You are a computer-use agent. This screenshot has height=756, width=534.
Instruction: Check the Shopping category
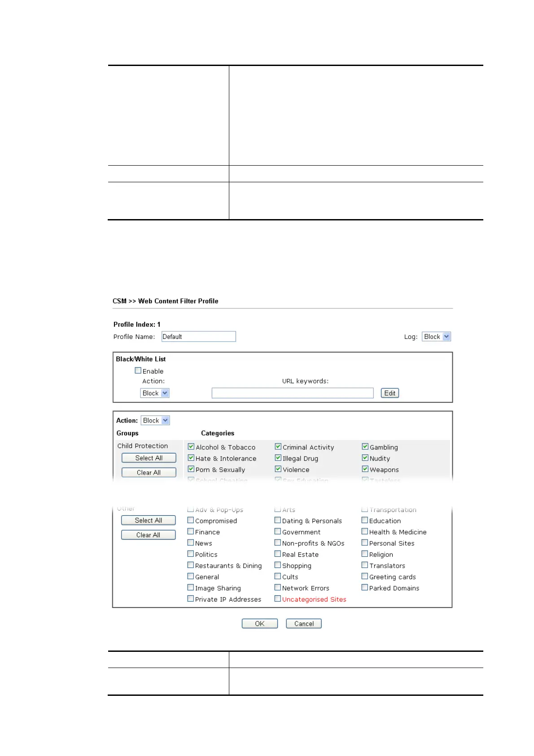pos(278,565)
